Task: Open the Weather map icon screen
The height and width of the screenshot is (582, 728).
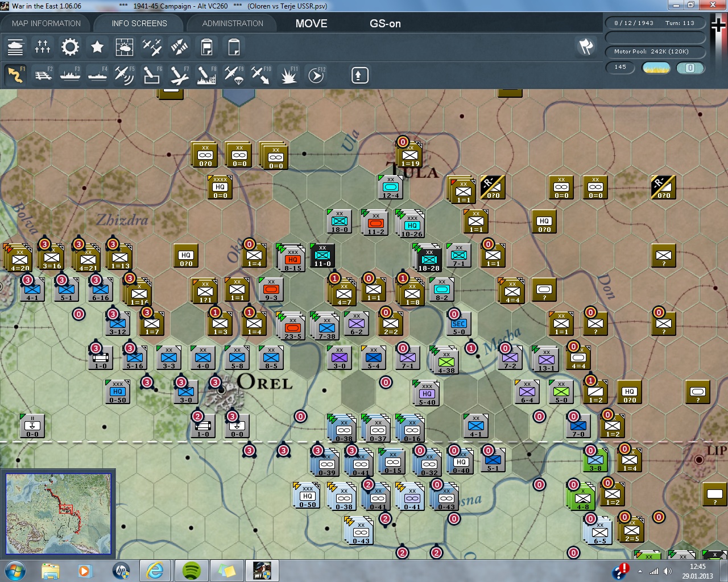Action: pos(125,47)
